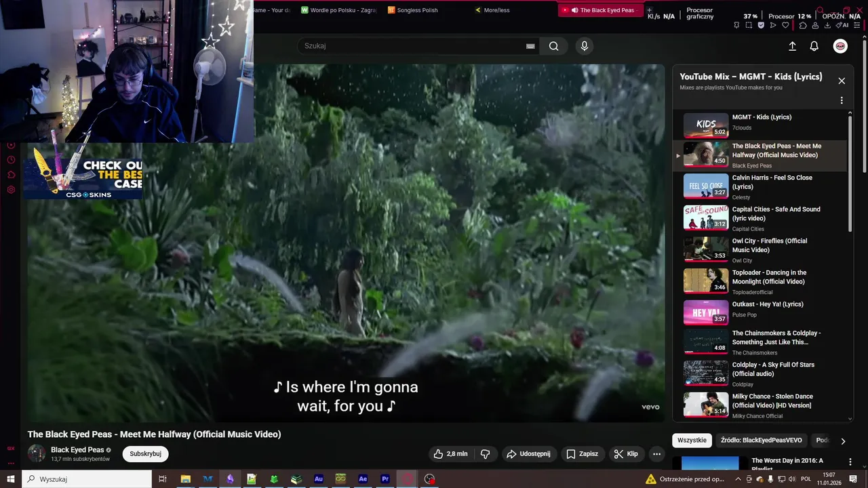Select Owl City - Fireflies playlist entry

coord(761,249)
